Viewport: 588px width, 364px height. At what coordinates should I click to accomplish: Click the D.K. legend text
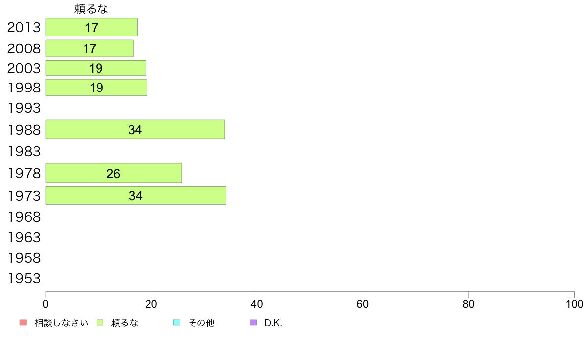(x=273, y=323)
